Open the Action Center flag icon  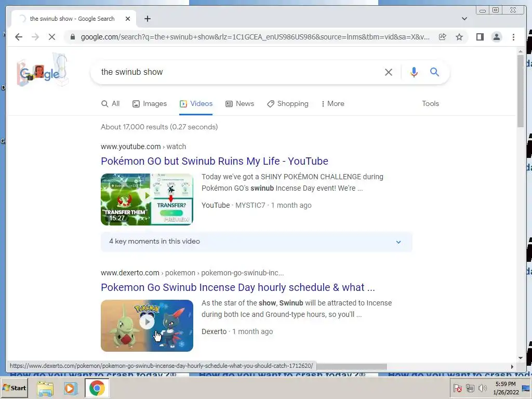tap(457, 388)
